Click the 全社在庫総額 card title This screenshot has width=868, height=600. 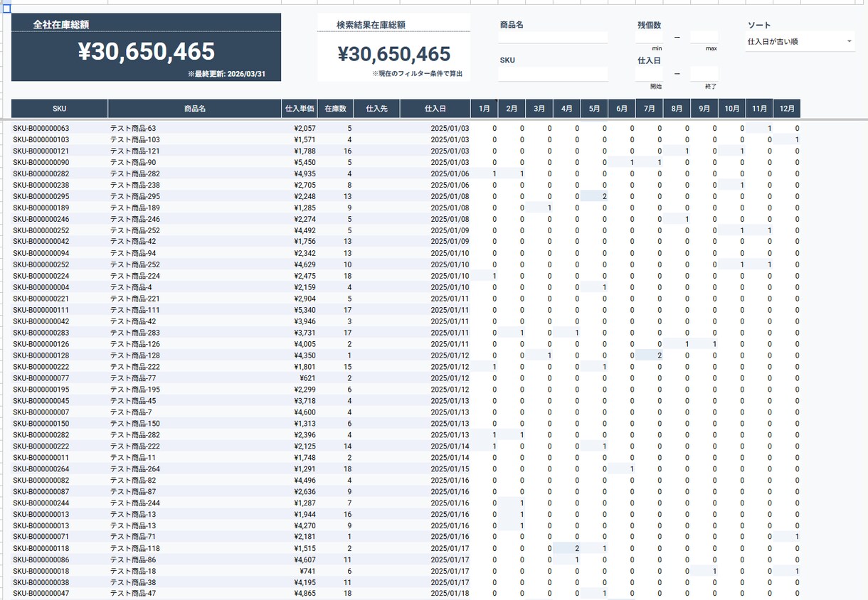pyautogui.click(x=61, y=25)
